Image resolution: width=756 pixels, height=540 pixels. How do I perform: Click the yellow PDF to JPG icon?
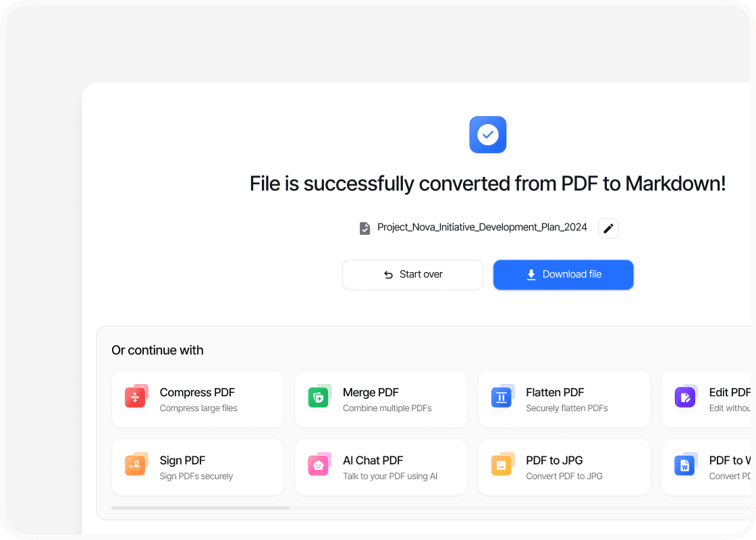point(502,465)
